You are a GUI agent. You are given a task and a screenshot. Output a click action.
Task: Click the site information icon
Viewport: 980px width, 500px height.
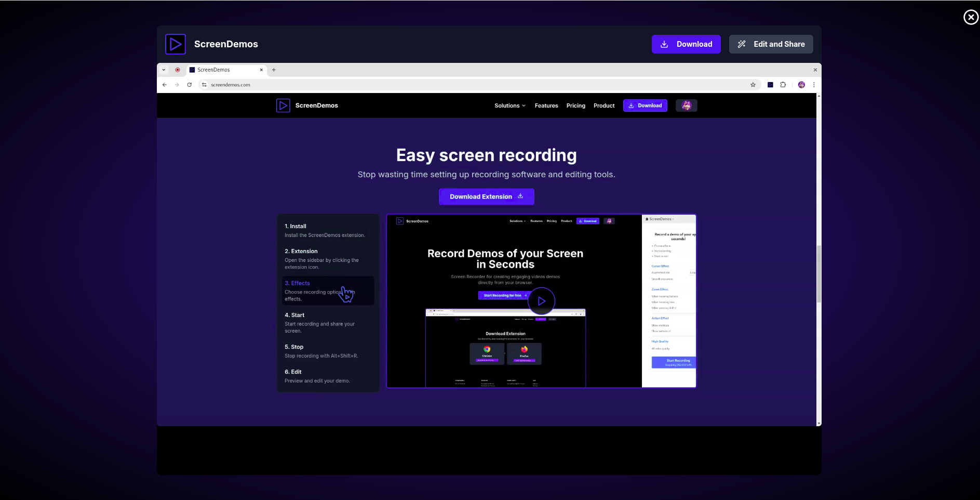pos(204,85)
